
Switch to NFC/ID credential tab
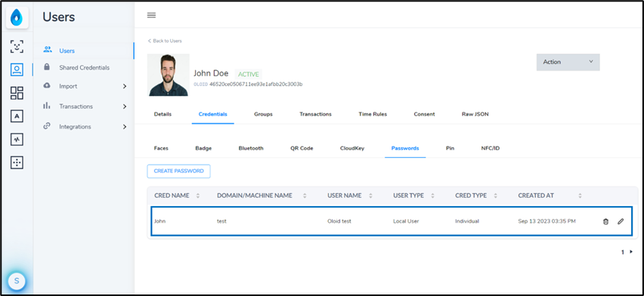pos(491,148)
